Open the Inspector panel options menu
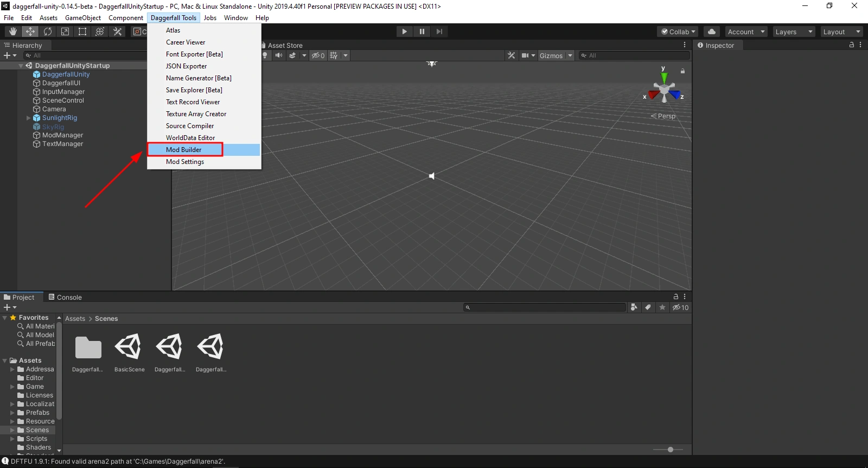The image size is (868, 468). (861, 45)
